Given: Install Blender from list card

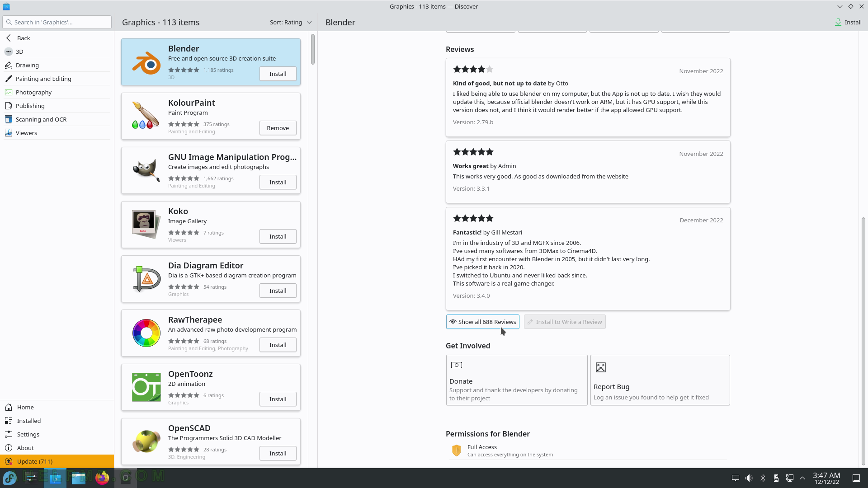Looking at the screenshot, I should point(278,74).
